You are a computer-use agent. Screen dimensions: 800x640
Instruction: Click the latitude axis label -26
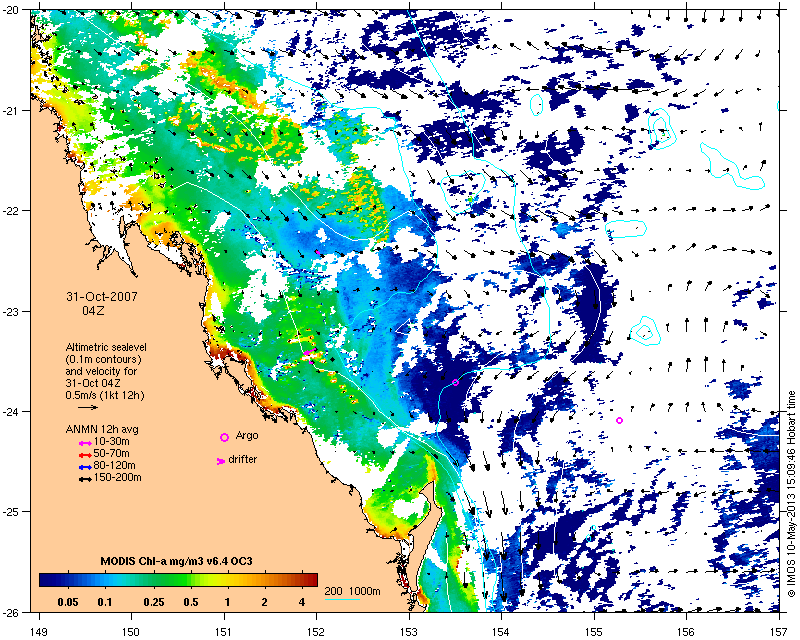[11, 612]
